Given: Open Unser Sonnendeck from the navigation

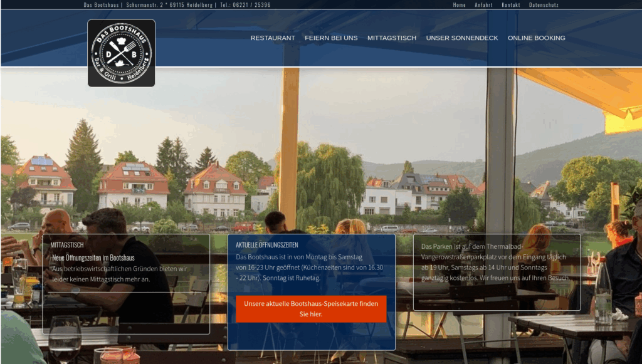Looking at the screenshot, I should [x=461, y=38].
